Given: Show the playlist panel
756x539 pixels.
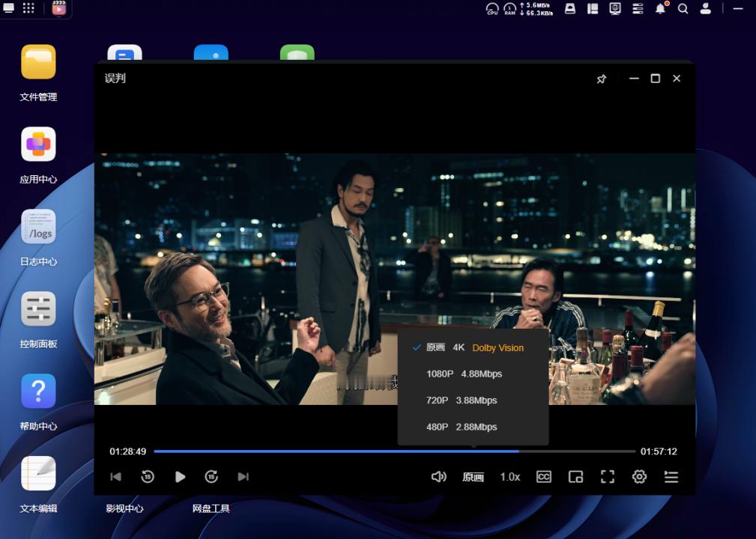Looking at the screenshot, I should [x=671, y=476].
